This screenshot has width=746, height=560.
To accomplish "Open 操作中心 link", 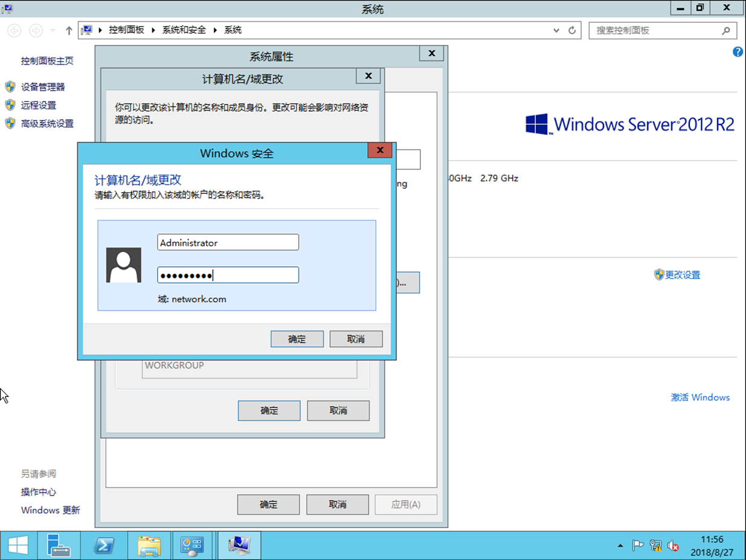I will (x=38, y=492).
